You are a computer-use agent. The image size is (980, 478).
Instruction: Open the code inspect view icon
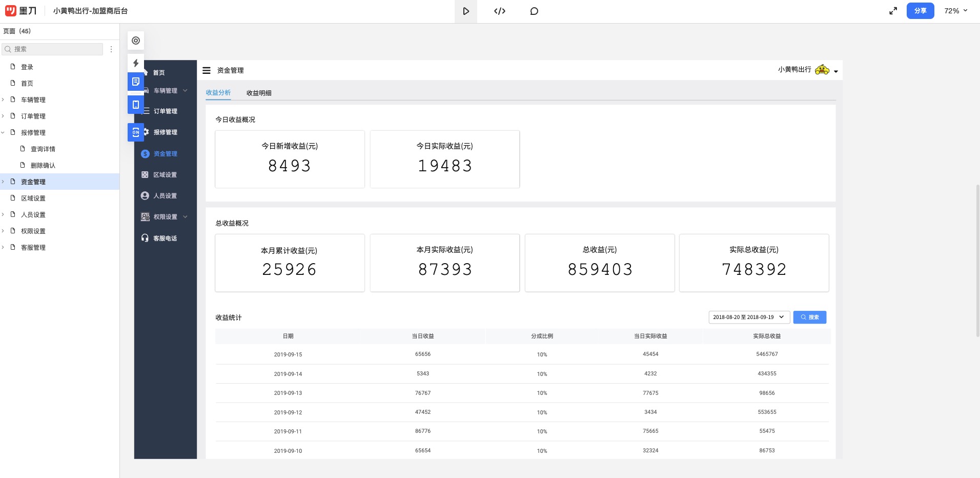pos(500,11)
